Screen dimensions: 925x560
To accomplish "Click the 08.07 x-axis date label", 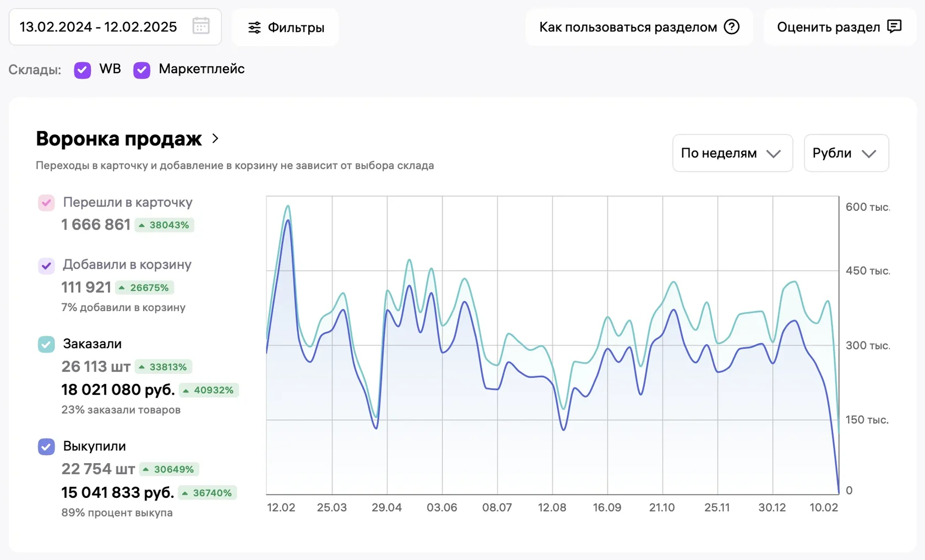I will (497, 508).
